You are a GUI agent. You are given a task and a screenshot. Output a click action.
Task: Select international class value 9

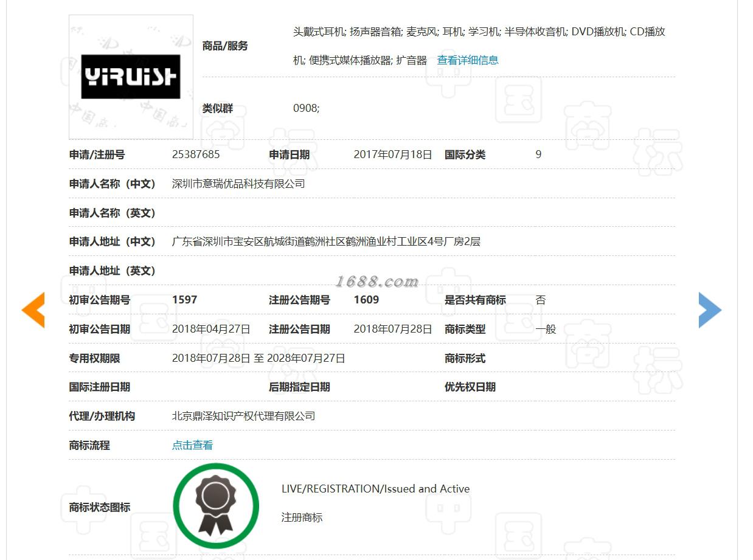pyautogui.click(x=538, y=154)
